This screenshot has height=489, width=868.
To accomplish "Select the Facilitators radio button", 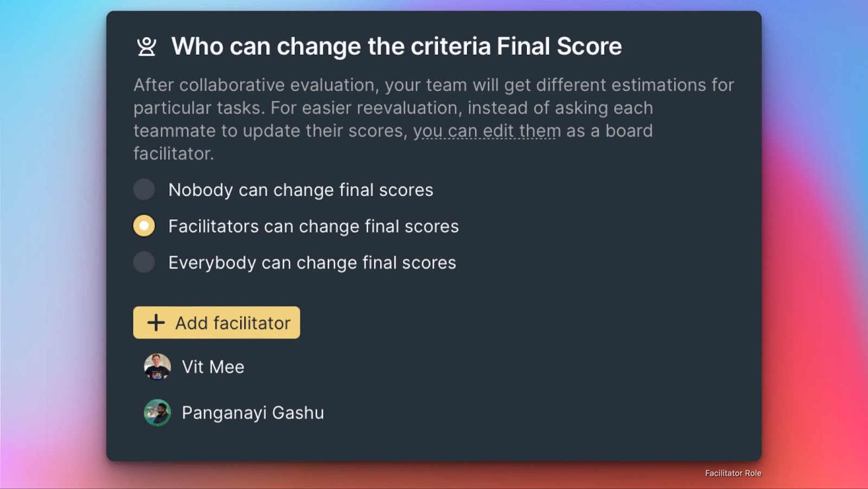I will 144,226.
